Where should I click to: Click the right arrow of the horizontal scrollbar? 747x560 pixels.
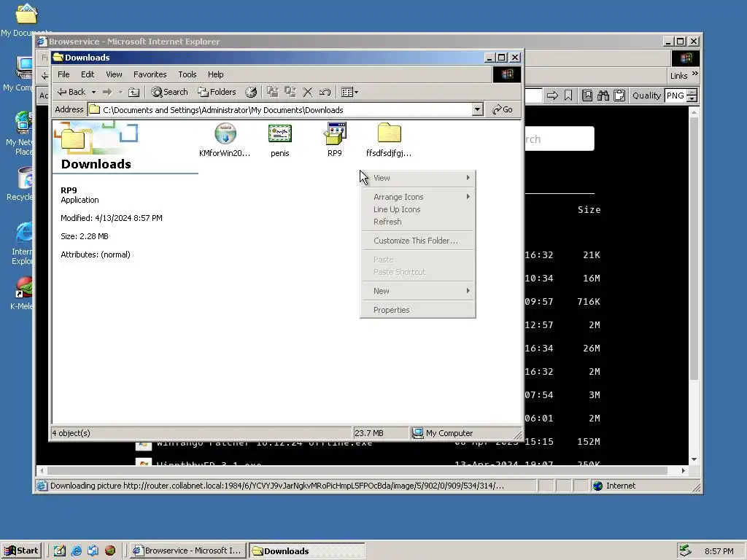click(x=683, y=470)
